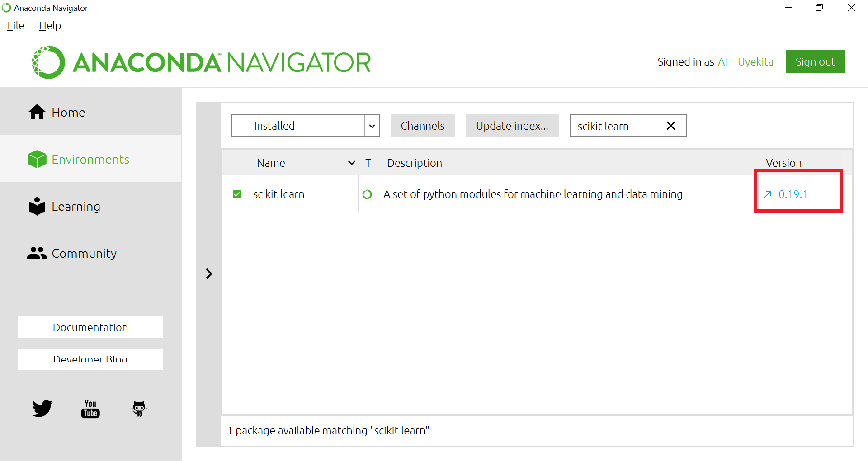
Task: Go to the Learning section
Action: tap(90, 207)
